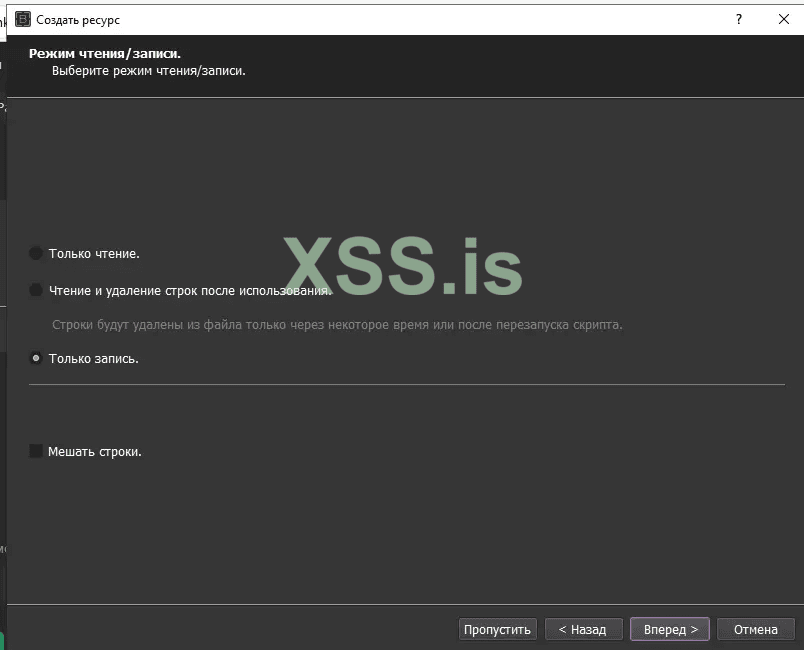
Task: Click the app icon in the title bar
Action: click(23, 19)
